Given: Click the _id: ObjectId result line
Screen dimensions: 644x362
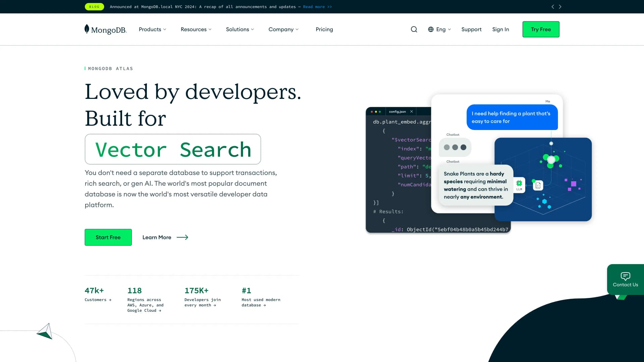Looking at the screenshot, I should [449, 230].
